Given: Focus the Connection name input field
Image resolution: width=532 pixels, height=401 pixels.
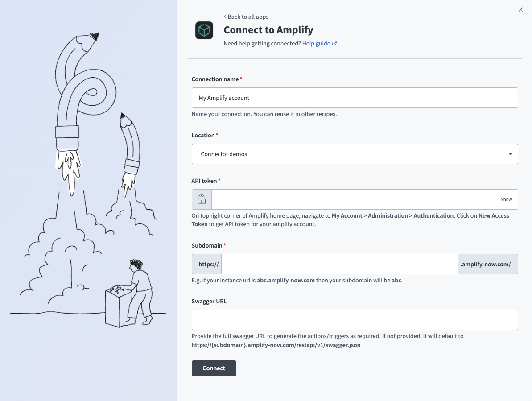Looking at the screenshot, I should [x=355, y=98].
